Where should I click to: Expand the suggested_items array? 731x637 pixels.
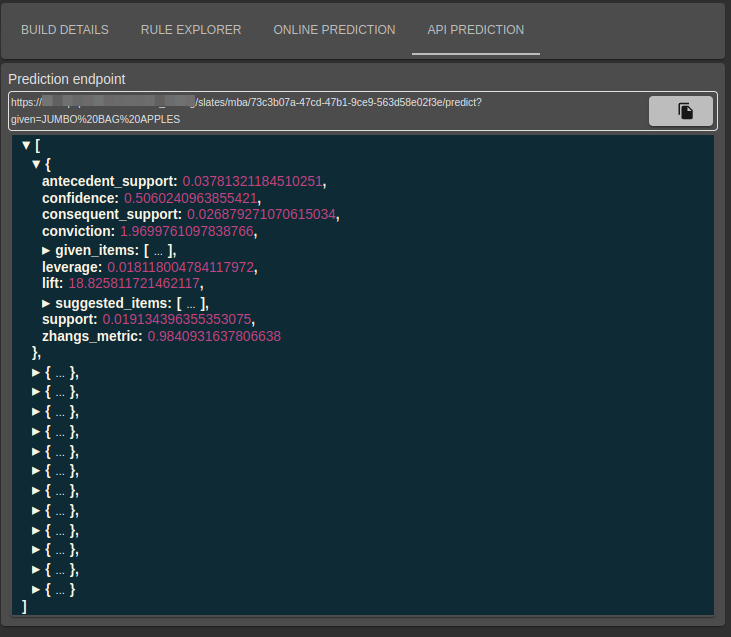(46, 304)
